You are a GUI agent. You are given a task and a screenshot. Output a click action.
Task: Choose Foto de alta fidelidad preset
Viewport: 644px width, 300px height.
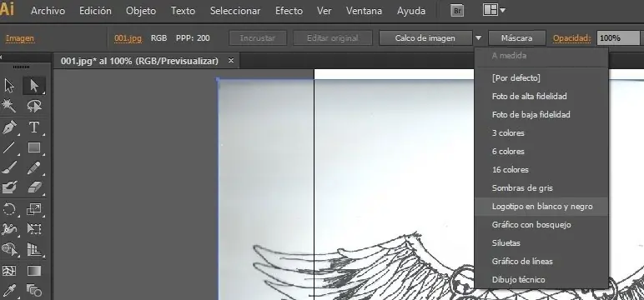(x=541, y=97)
